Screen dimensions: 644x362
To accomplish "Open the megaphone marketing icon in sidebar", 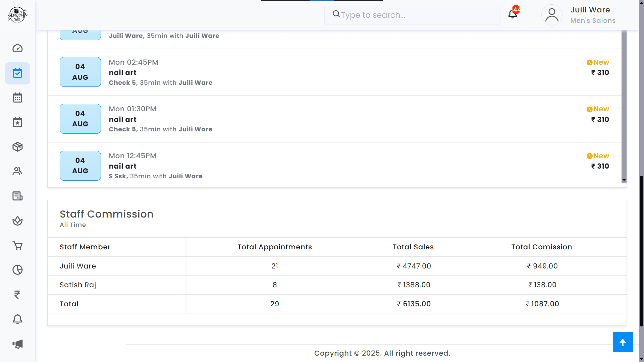I will pos(17,344).
